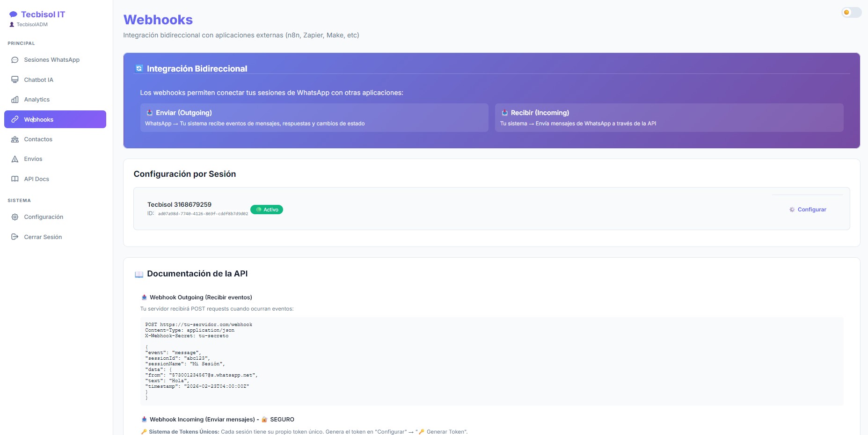Click Configurar for Tecbisol session

808,210
